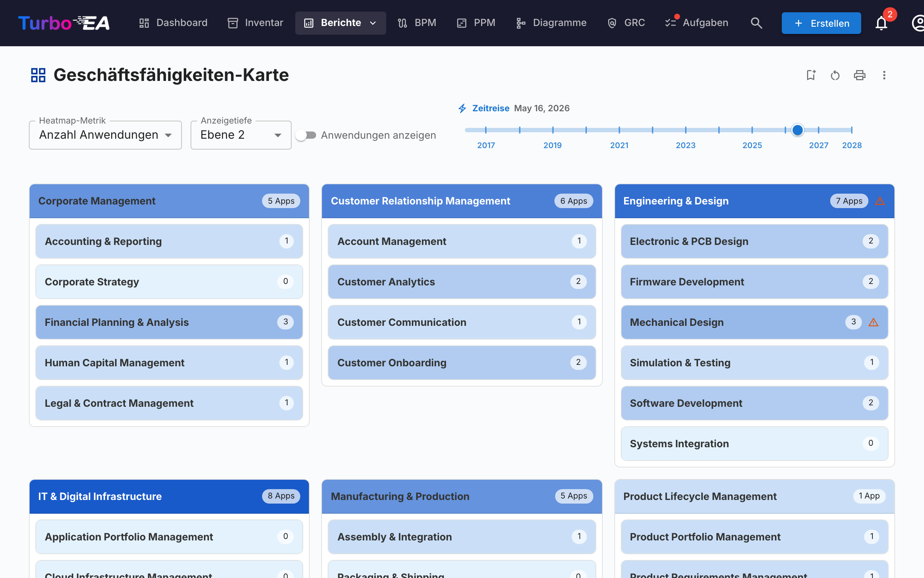Select Human Capital Management capability
The height and width of the screenshot is (578, 924).
169,363
